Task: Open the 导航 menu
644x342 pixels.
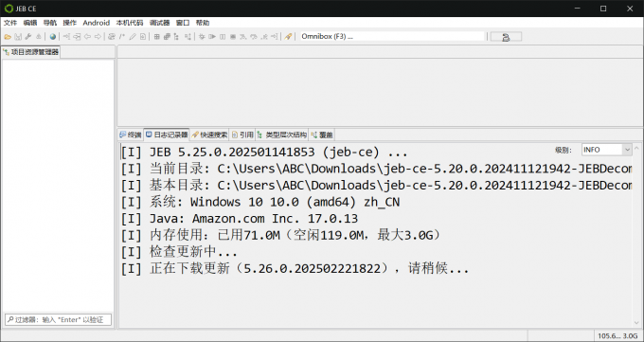Action: (x=49, y=23)
